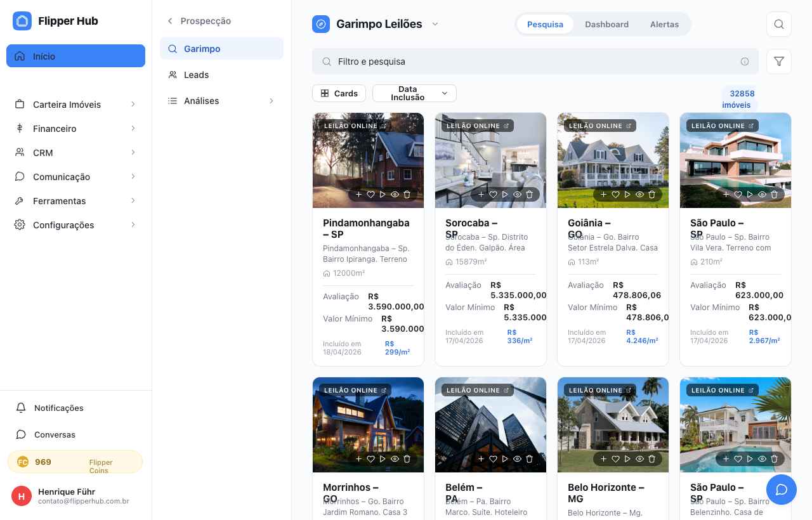Toggle the eye preview on the Belém card
This screenshot has width=812, height=520.
coord(517,458)
